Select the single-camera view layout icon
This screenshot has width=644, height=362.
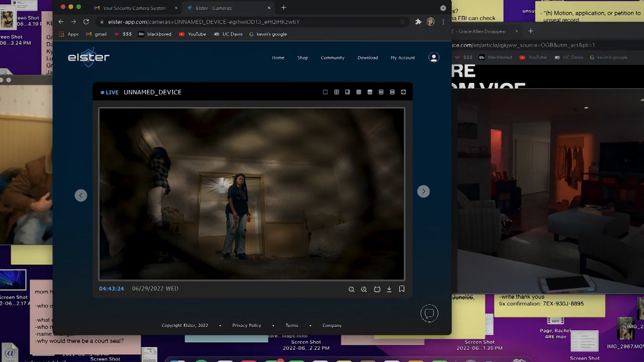325,92
